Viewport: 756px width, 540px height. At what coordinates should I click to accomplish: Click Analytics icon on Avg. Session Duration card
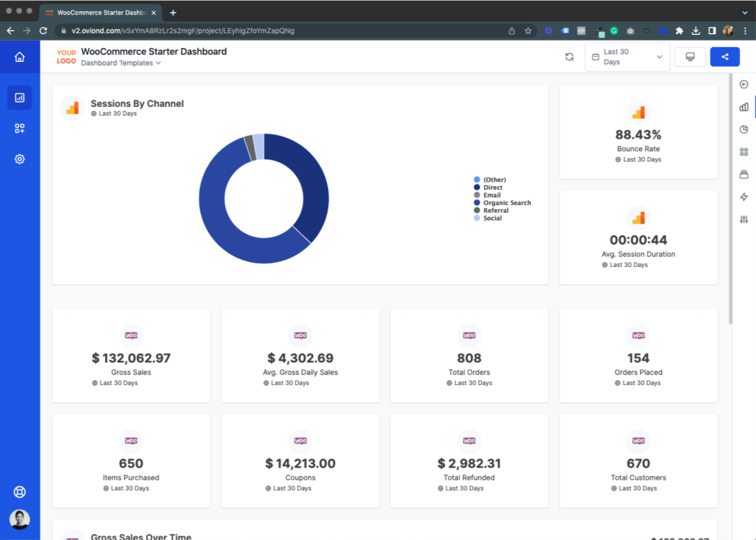point(639,218)
